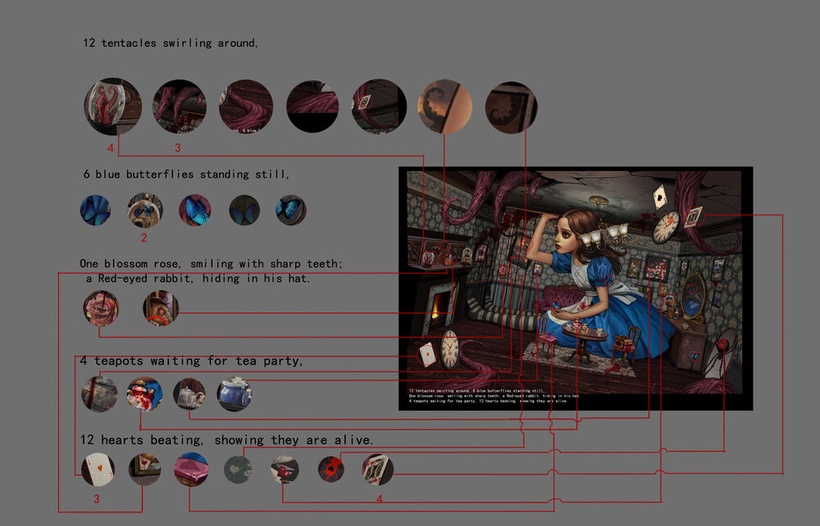Click the orange sepia tentacle thumbnail
820x526 pixels.
point(445,106)
